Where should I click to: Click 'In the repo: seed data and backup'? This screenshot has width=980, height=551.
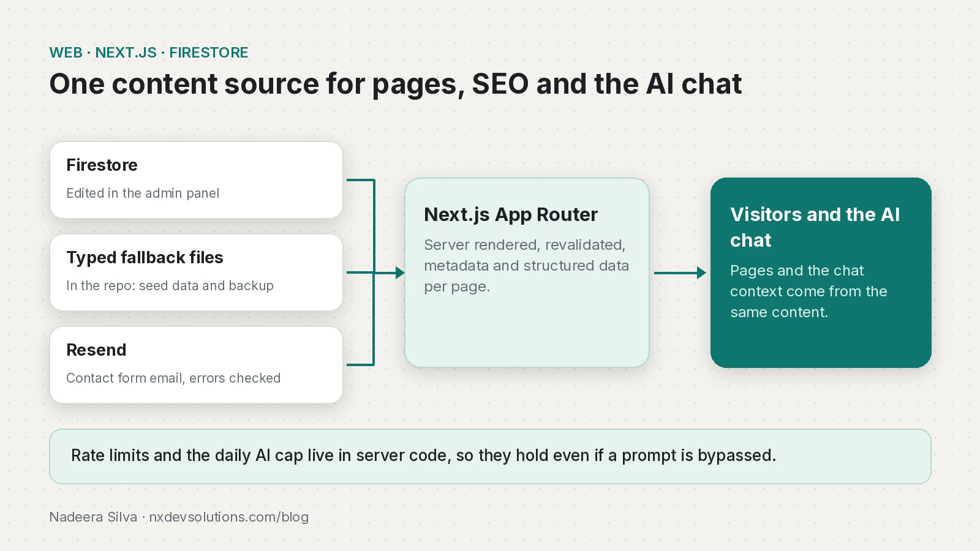170,286
